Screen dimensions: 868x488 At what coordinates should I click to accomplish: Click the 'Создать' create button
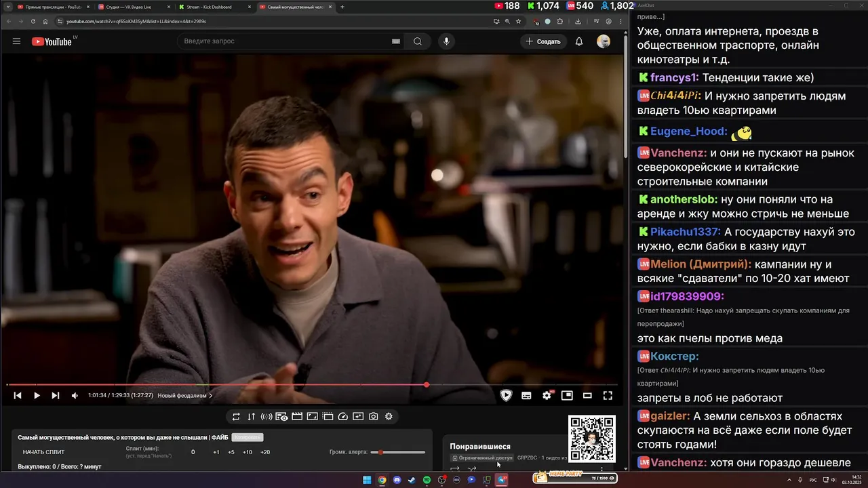click(x=543, y=41)
